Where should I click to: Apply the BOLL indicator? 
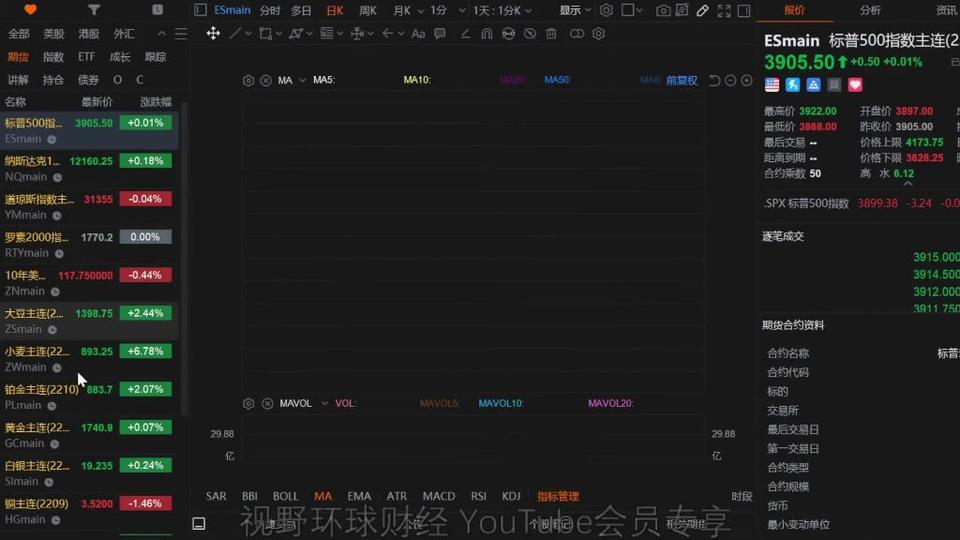click(x=285, y=496)
